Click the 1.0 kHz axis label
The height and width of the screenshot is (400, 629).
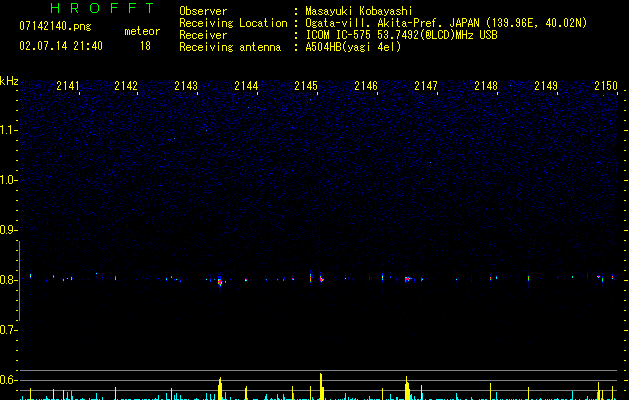coord(8,180)
